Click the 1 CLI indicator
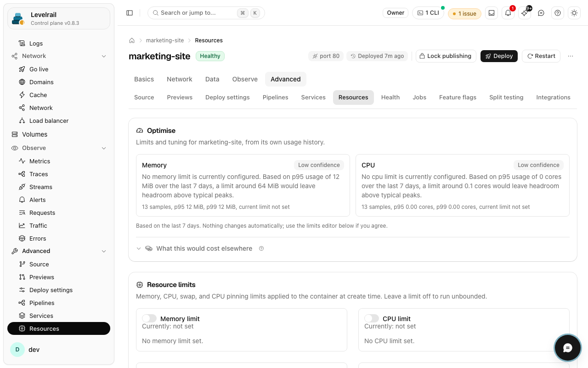The height and width of the screenshot is (368, 588). pos(428,13)
